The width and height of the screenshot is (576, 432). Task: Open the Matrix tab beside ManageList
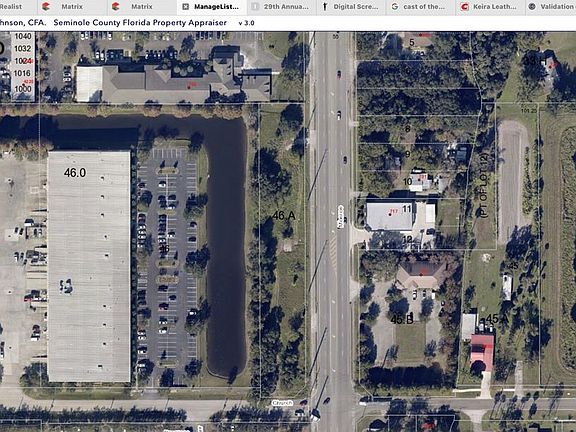pyautogui.click(x=142, y=6)
